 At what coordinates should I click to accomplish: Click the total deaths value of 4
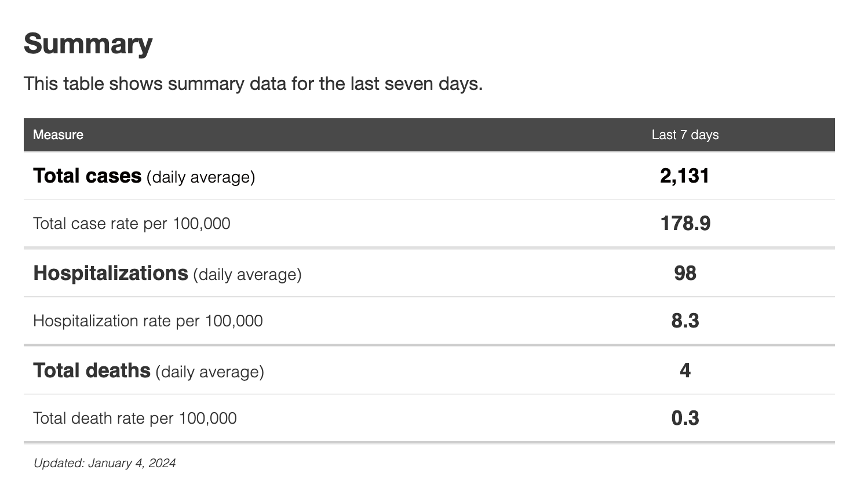pyautogui.click(x=685, y=371)
